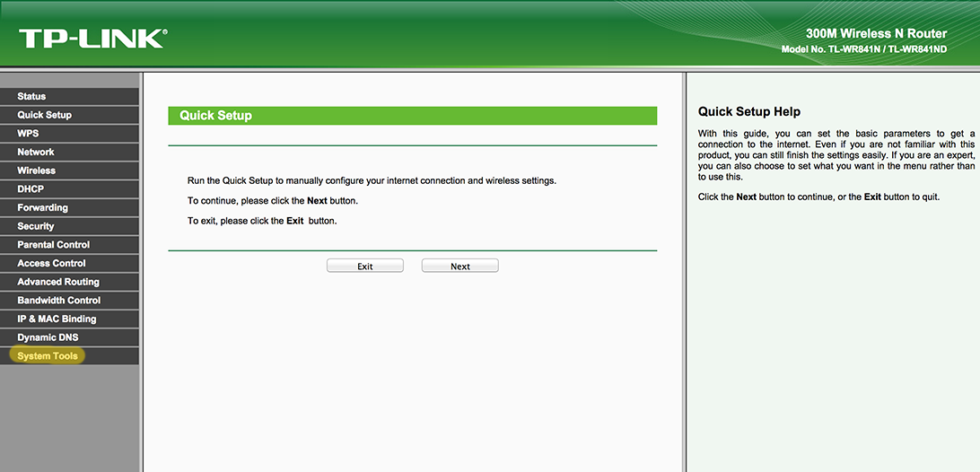Click the green Quick Setup header bar

click(412, 116)
